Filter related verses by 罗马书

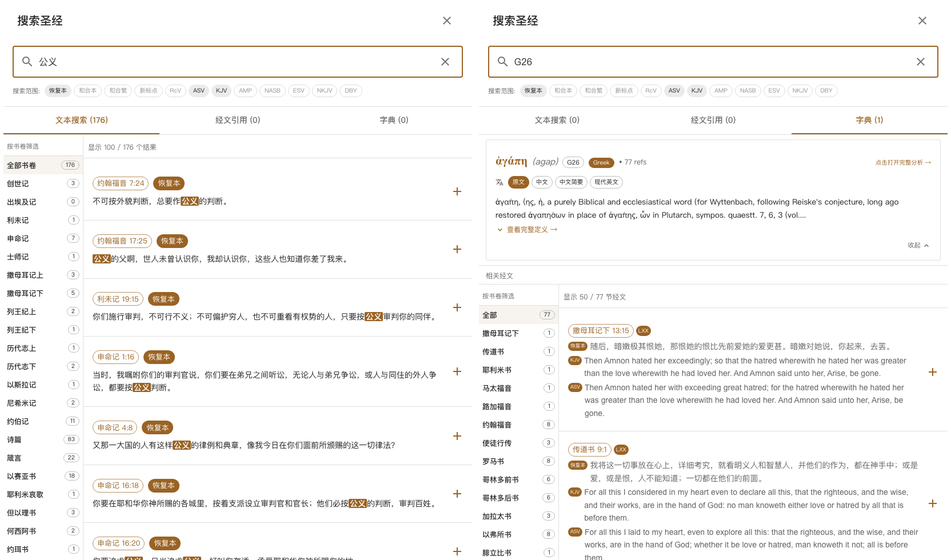518,461
